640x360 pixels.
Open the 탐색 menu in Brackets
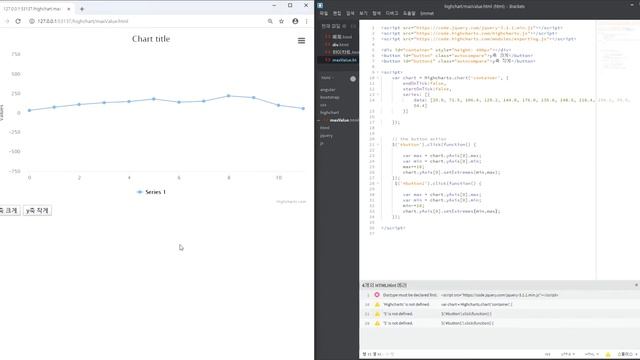(376, 13)
